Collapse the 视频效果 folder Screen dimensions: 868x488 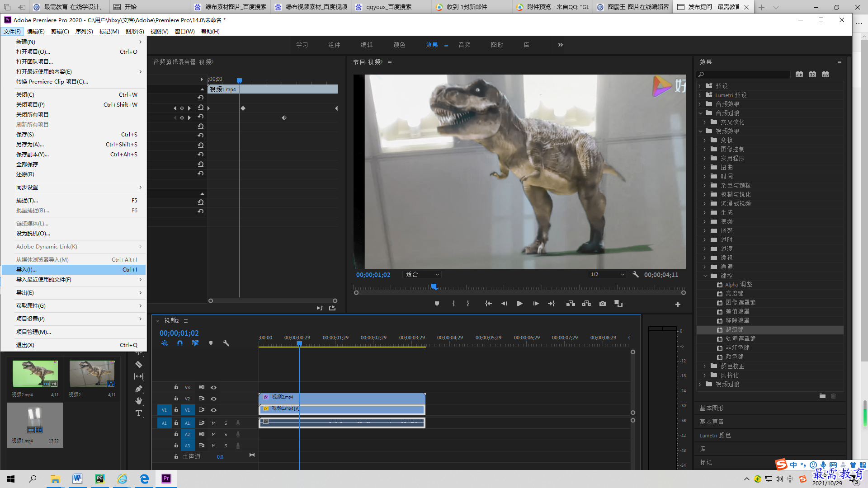[700, 131]
